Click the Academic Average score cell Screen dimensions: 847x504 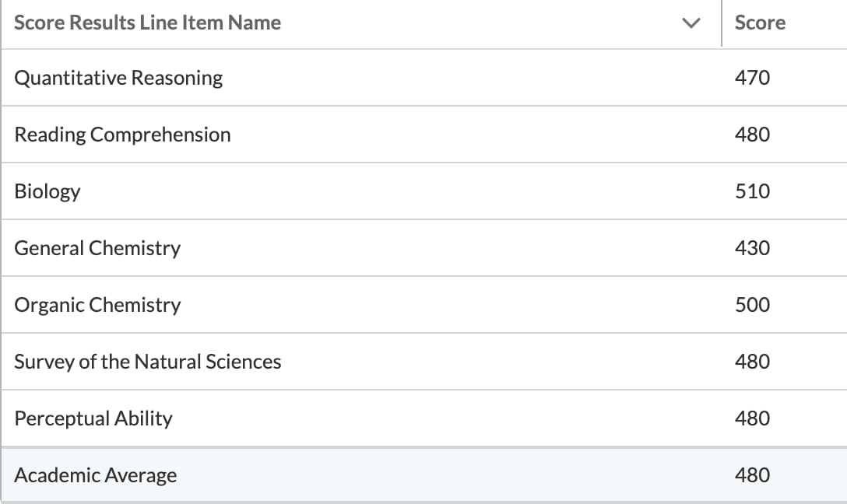coord(752,475)
